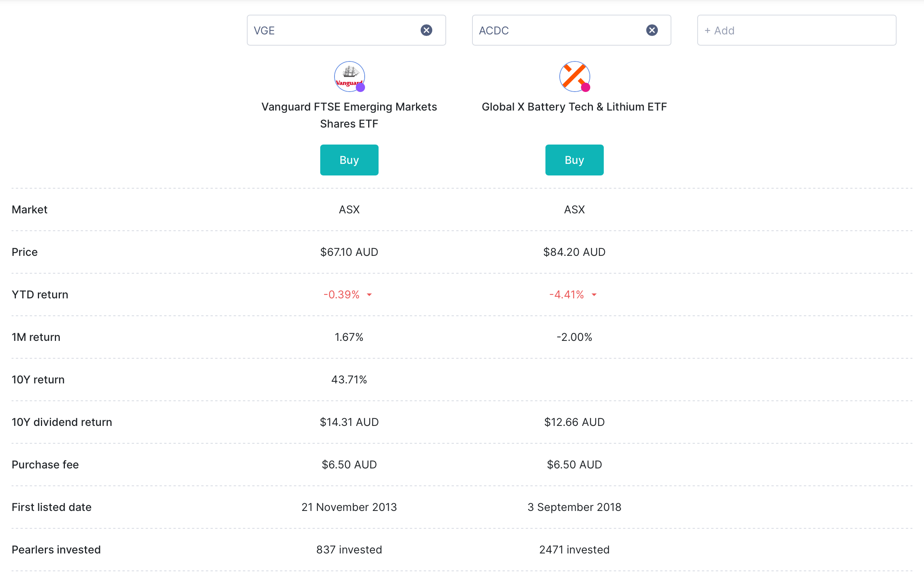Buy Vanguard FTSE Emerging Markets Shares ETF
This screenshot has height=572, width=924.
349,160
